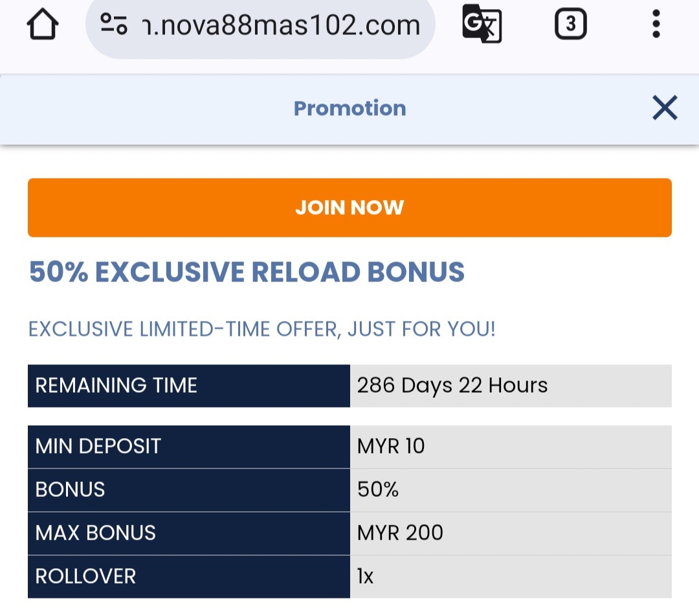The height and width of the screenshot is (616, 699).
Task: Click the MIN DEPOSIT row label
Action: pos(188,446)
